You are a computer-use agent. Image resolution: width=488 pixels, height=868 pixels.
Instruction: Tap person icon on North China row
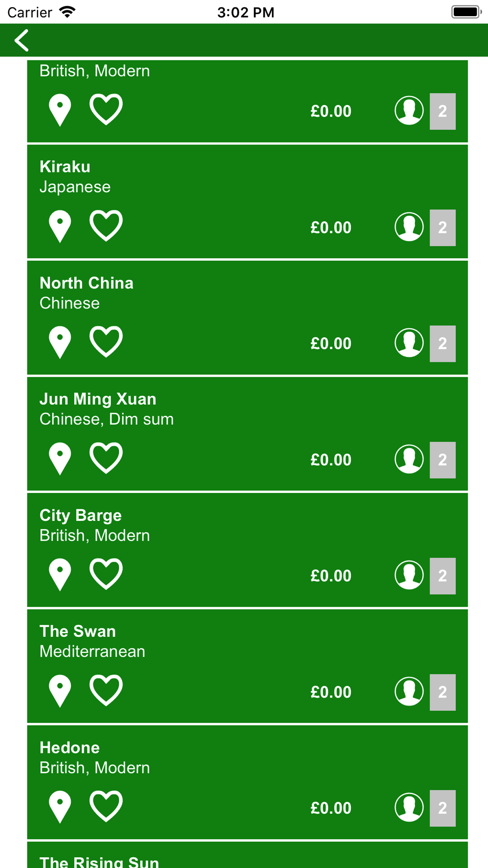(409, 343)
